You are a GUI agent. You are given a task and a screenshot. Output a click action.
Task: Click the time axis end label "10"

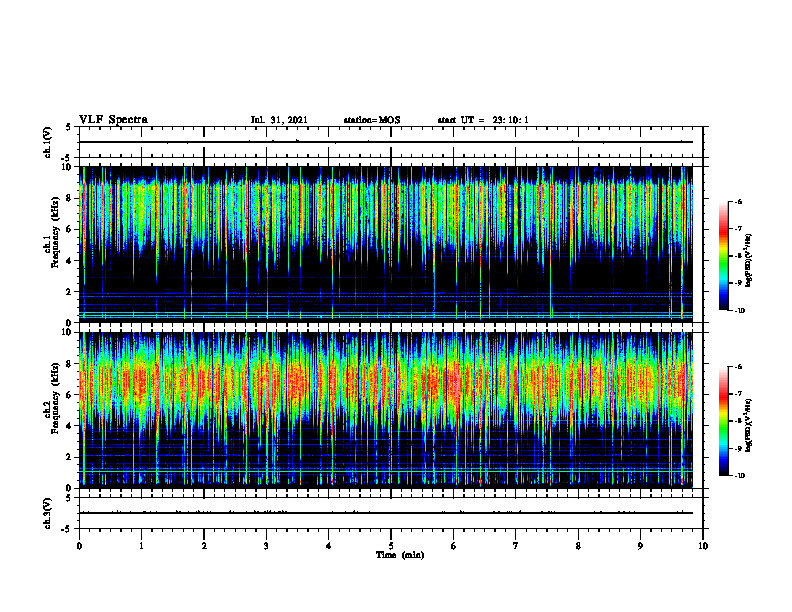click(x=703, y=546)
